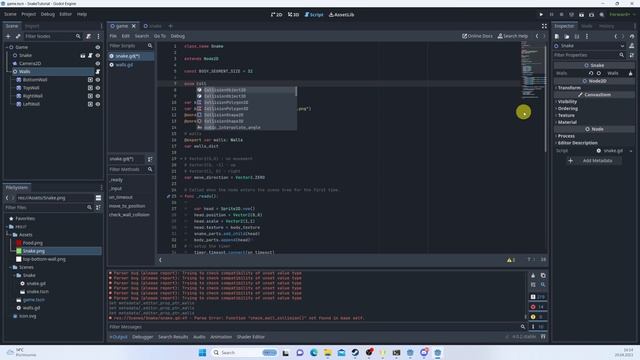Click the Filter Nodes search field
This screenshot has width=640, height=360.
tap(53, 36)
